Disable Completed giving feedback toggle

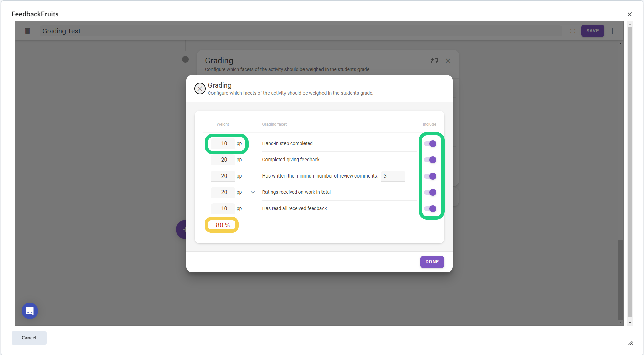(430, 160)
